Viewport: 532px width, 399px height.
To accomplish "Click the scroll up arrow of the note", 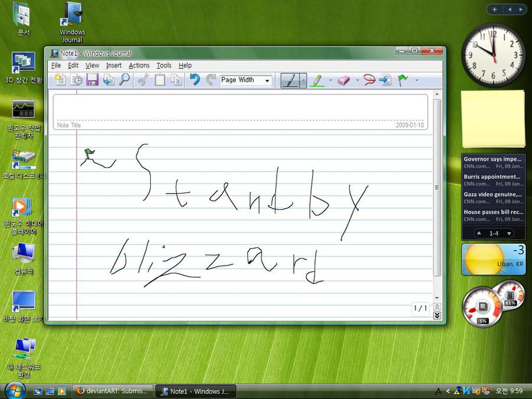I will coord(437,95).
